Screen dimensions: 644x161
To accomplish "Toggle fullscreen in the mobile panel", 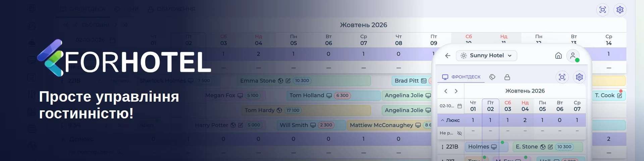I will click(562, 77).
